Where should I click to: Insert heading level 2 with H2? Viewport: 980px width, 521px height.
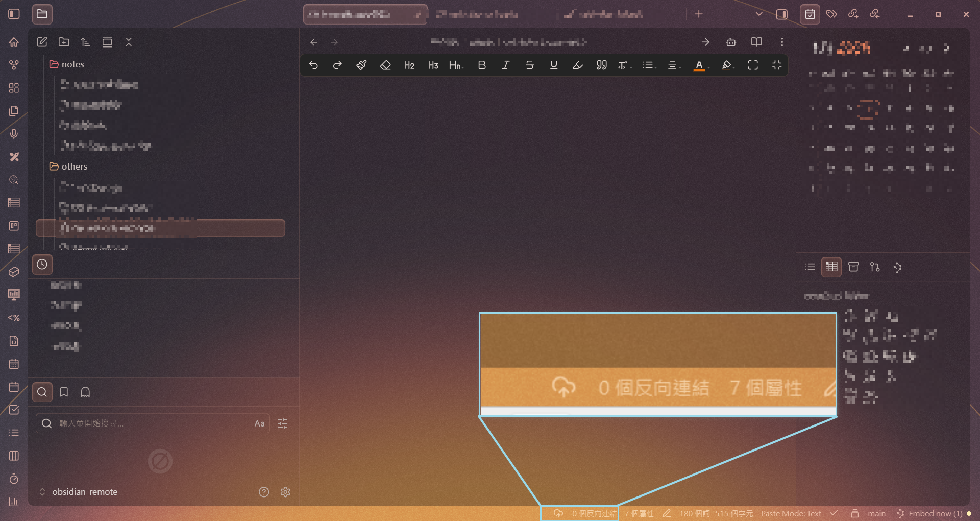pyautogui.click(x=409, y=65)
